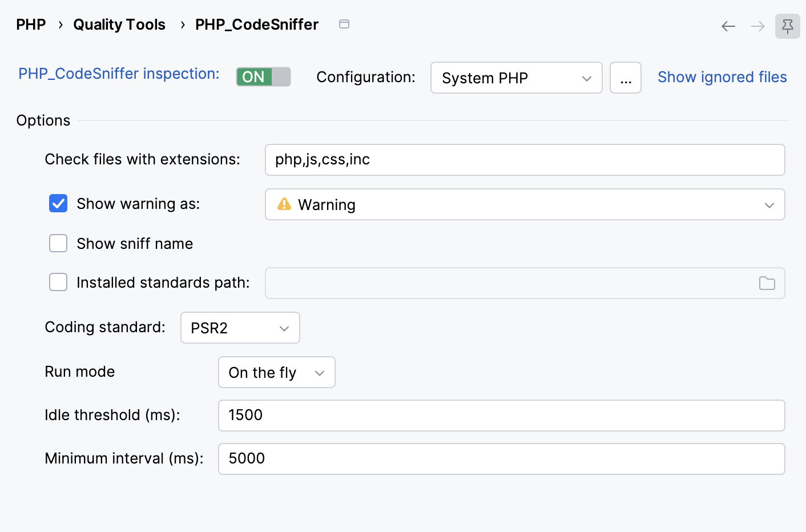Image resolution: width=806 pixels, height=532 pixels.
Task: Enable the Installed standards path checkbox
Action: click(58, 282)
